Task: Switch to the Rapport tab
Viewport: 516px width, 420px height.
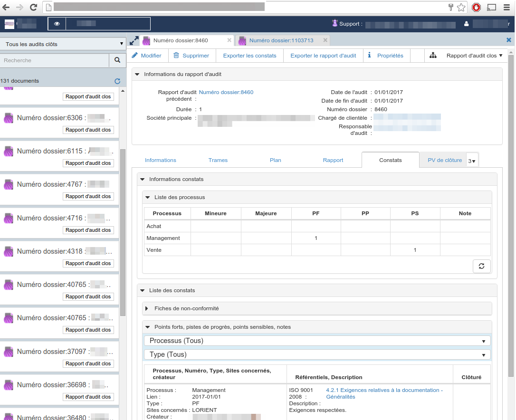Action: [333, 160]
